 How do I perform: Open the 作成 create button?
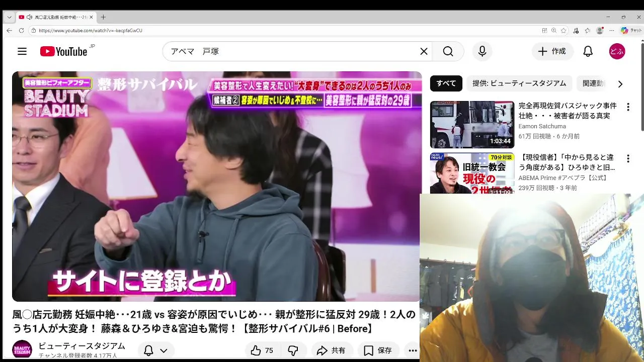pyautogui.click(x=552, y=51)
